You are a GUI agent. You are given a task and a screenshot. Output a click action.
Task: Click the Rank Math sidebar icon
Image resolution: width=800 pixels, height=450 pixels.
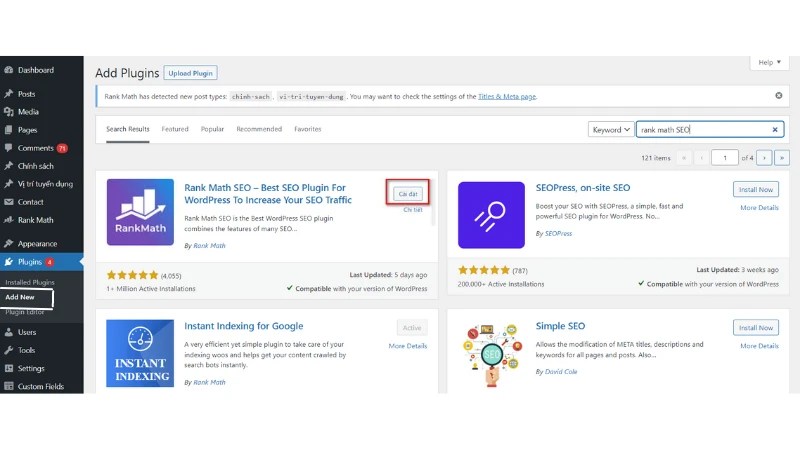[x=9, y=220]
